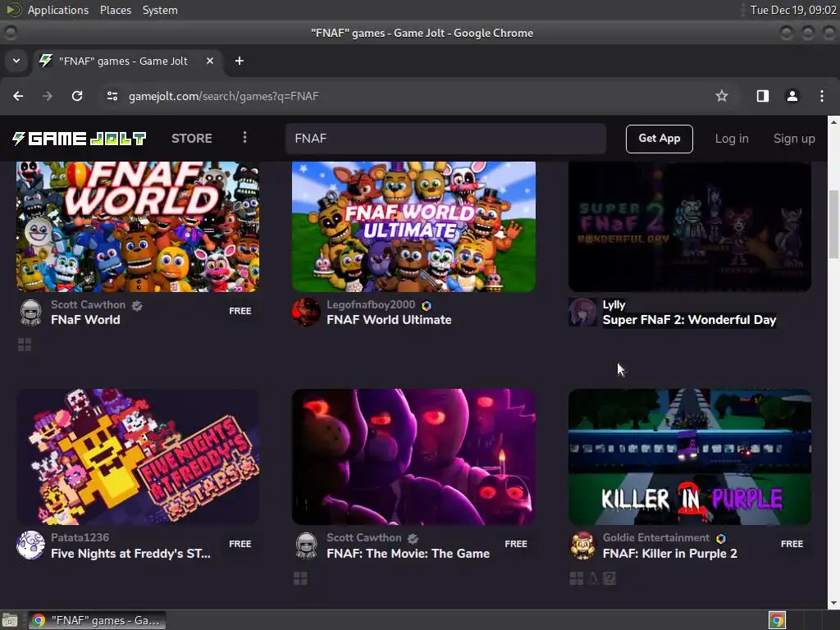Click Windows platform icon under FNaF World
The width and height of the screenshot is (840, 630).
[x=25, y=345]
